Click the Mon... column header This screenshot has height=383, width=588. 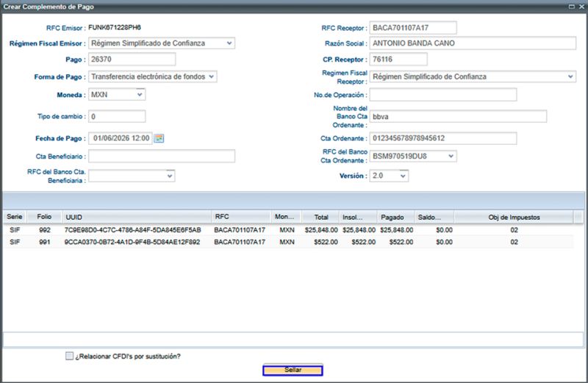pyautogui.click(x=286, y=217)
